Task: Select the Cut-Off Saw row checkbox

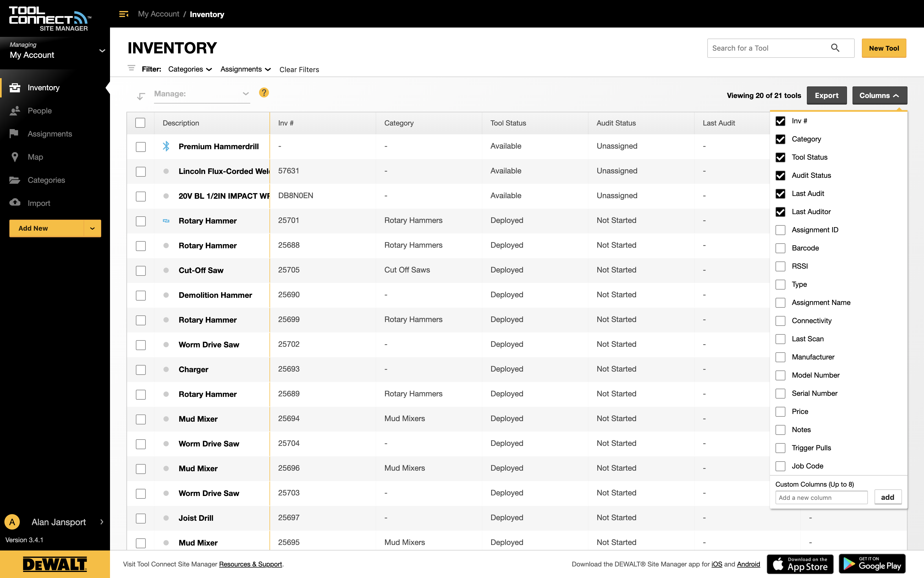Action: coord(141,271)
